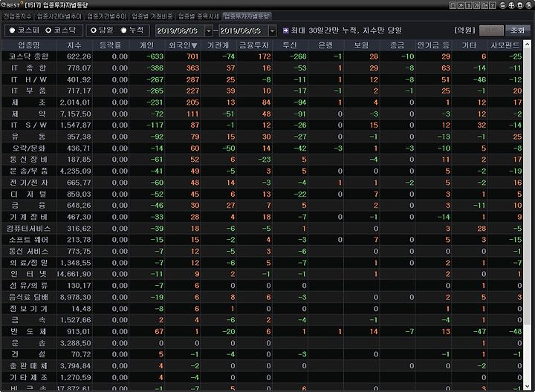Click the start date input field

tap(180, 31)
